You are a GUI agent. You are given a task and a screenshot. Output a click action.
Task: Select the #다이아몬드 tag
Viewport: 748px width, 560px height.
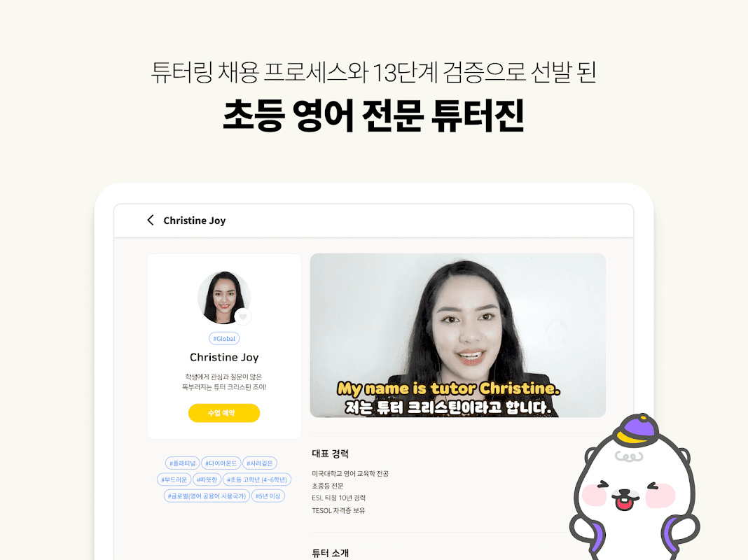point(221,463)
